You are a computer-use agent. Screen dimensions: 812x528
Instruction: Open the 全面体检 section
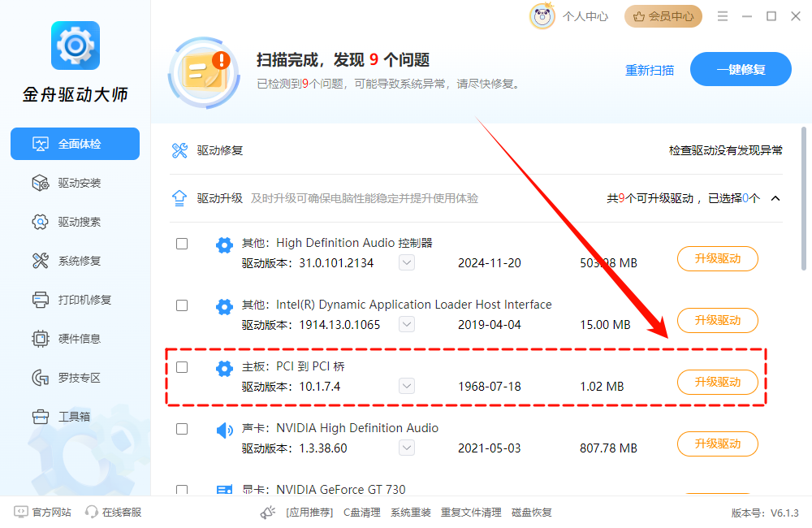click(75, 144)
